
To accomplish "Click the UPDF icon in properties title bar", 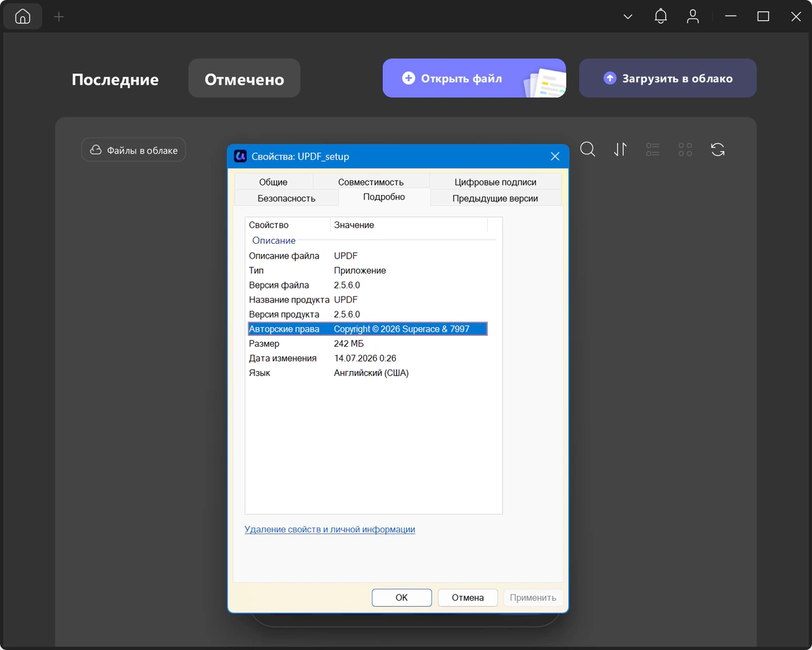I will click(x=240, y=156).
